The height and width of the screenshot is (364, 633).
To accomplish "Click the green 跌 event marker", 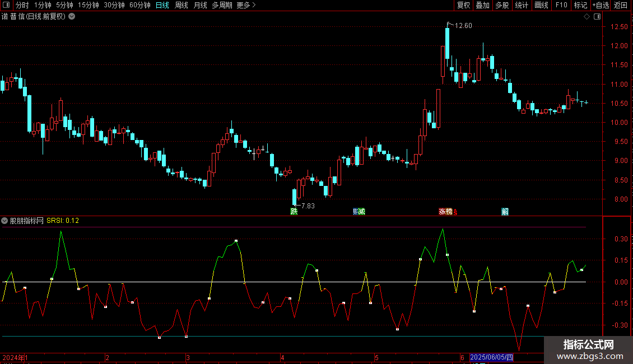I will 294,212.
